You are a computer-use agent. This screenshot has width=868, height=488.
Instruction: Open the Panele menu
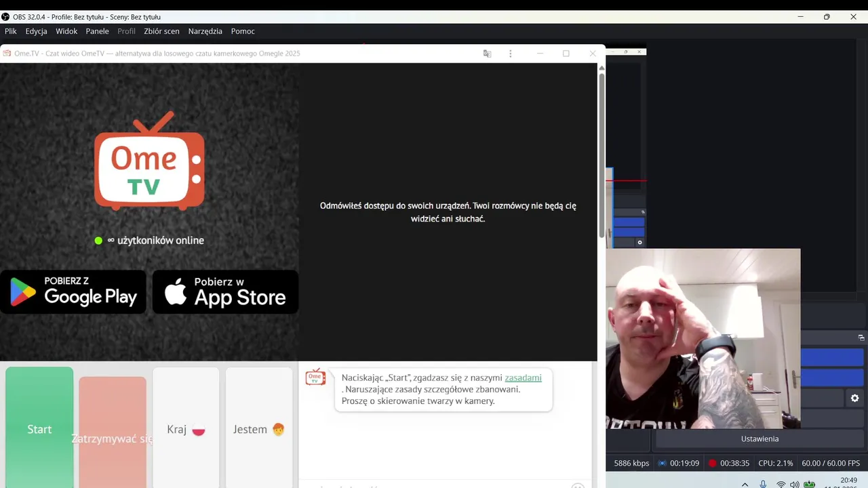click(x=98, y=31)
